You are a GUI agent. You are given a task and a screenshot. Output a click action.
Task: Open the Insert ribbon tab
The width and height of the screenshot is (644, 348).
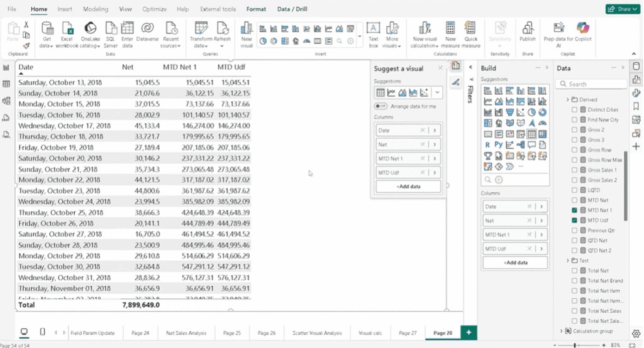[65, 9]
